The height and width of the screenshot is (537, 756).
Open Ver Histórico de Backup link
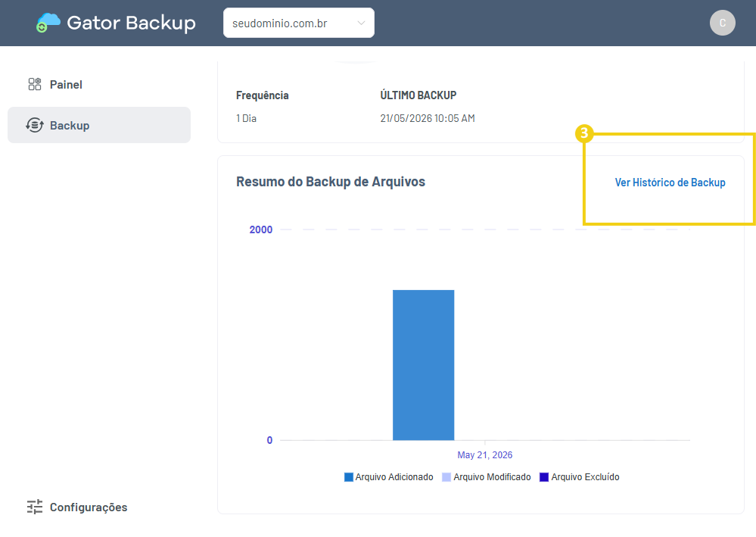(670, 183)
